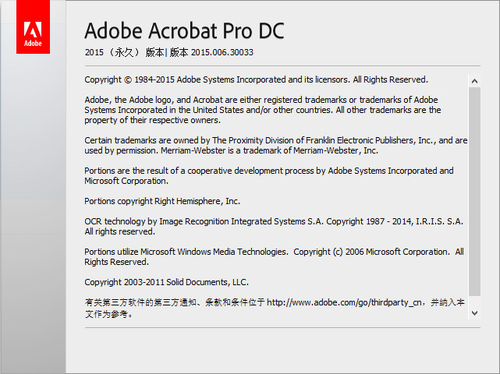Click the Adobe logo trademarks paragraph
500x374 pixels.
click(x=263, y=110)
